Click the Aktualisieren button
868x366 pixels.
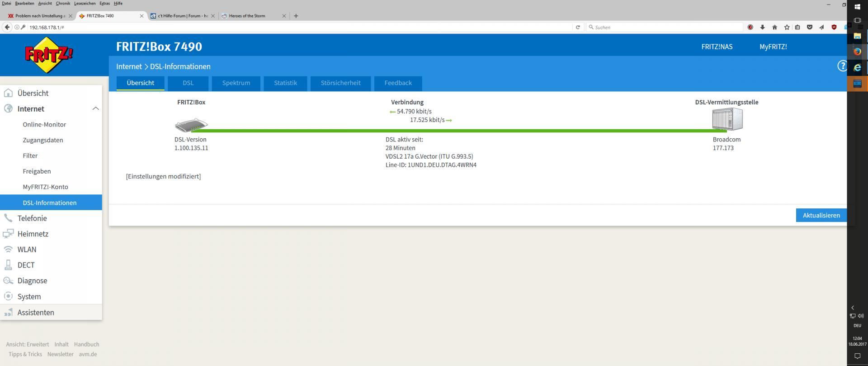pyautogui.click(x=821, y=216)
